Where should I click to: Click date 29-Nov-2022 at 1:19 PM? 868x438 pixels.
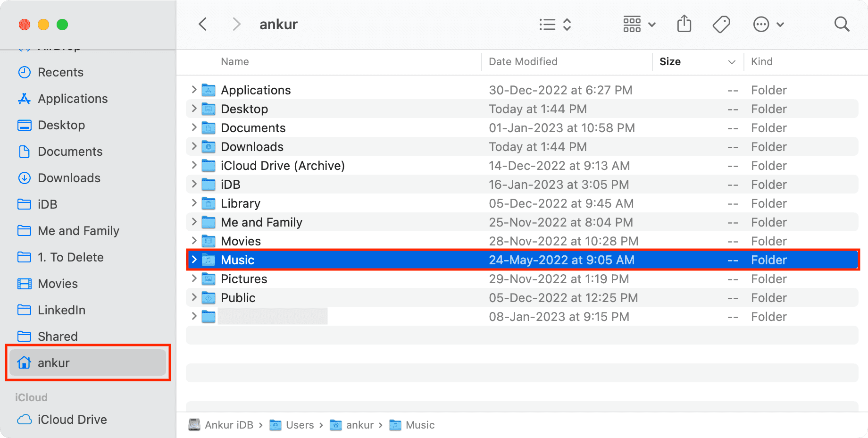coord(559,279)
